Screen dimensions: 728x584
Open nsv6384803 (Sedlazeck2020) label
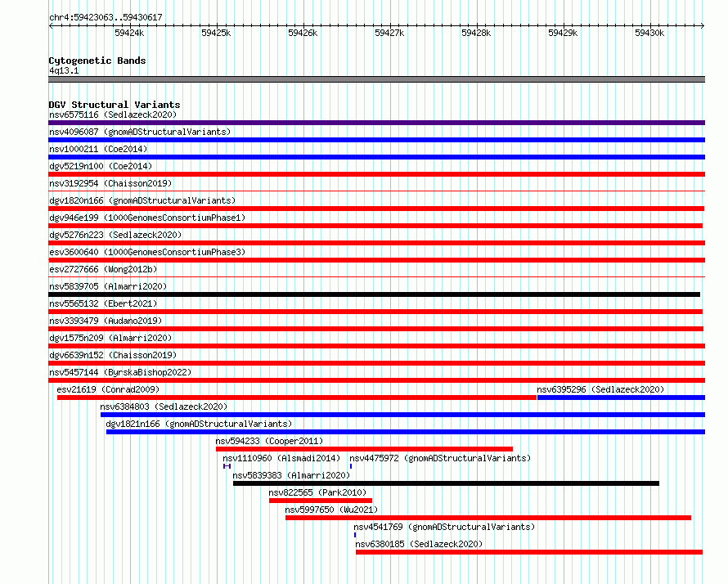click(x=164, y=407)
